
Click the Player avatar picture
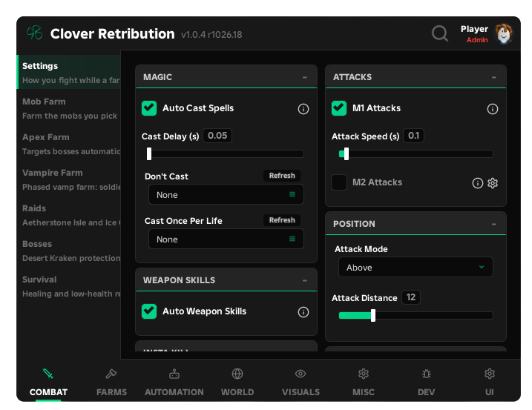tap(504, 33)
